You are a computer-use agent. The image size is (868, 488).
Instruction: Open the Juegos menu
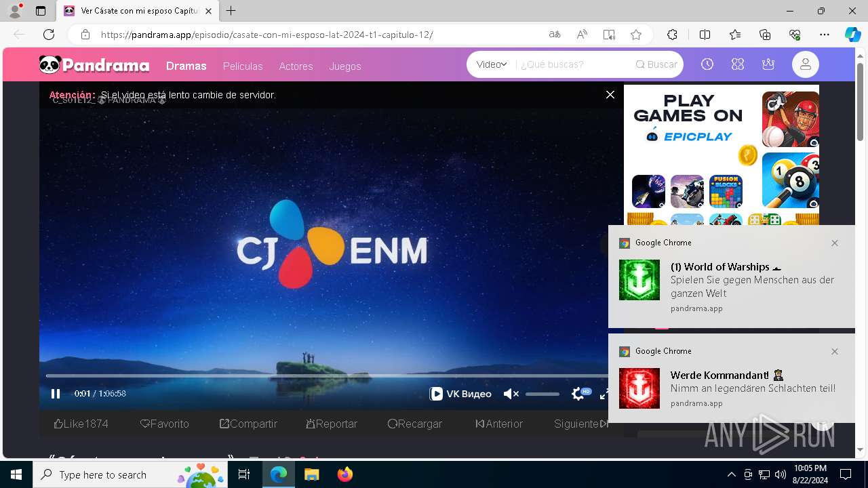click(345, 66)
